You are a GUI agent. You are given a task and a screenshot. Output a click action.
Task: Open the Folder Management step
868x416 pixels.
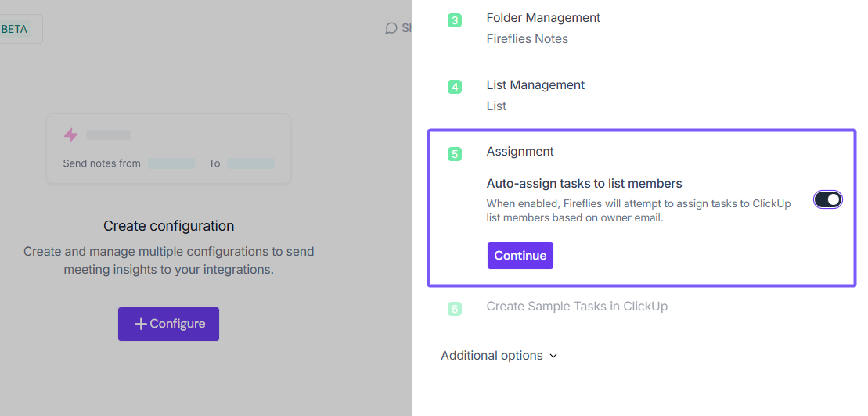(x=543, y=18)
